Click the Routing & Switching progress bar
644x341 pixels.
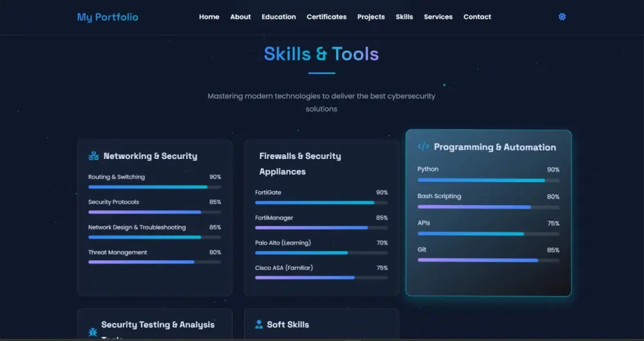pyautogui.click(x=155, y=187)
